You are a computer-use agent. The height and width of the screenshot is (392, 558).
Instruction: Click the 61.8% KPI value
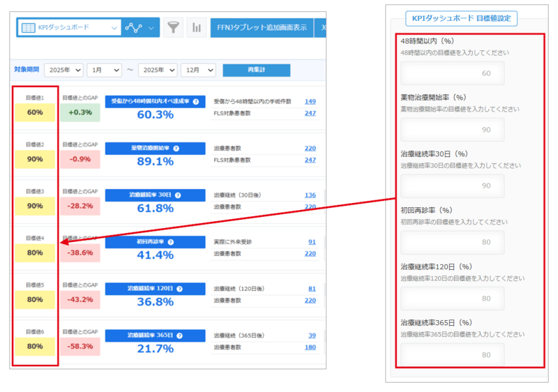tap(155, 208)
